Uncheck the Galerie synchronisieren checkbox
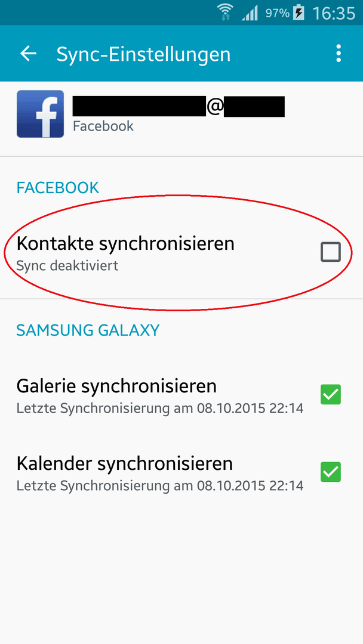Image resolution: width=363 pixels, height=644 pixels. tap(331, 394)
